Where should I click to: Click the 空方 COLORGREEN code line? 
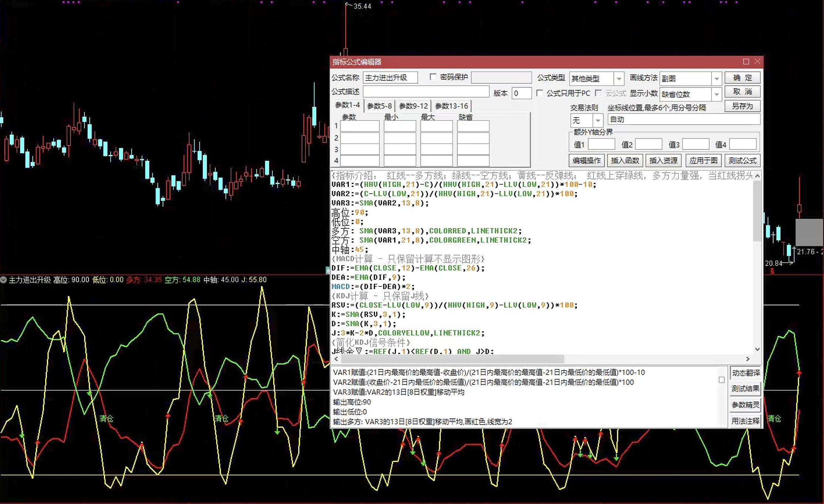pos(431,240)
